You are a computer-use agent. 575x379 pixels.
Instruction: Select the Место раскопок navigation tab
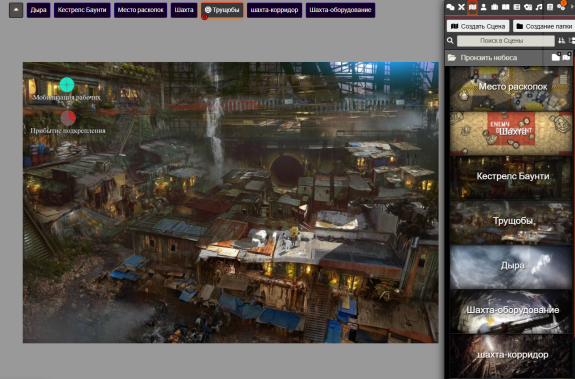tap(140, 10)
